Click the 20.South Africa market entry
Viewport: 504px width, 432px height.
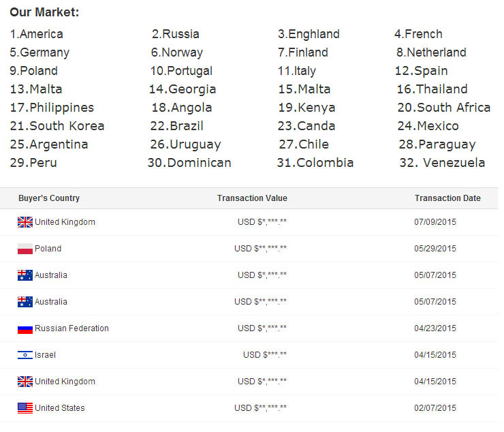point(444,108)
